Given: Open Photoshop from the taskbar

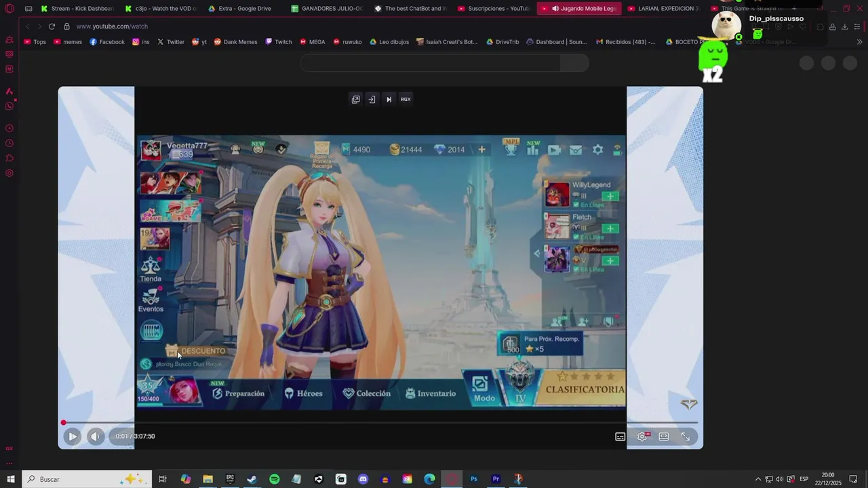Looking at the screenshot, I should (474, 479).
